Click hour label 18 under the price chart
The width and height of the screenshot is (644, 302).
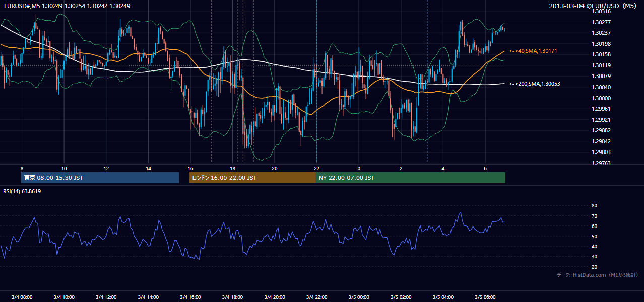point(232,168)
